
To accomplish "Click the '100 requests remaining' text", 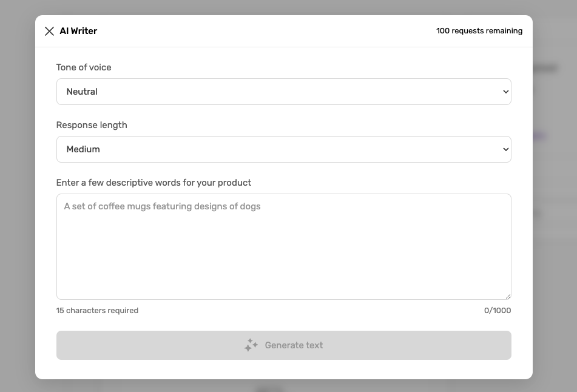I will point(479,31).
